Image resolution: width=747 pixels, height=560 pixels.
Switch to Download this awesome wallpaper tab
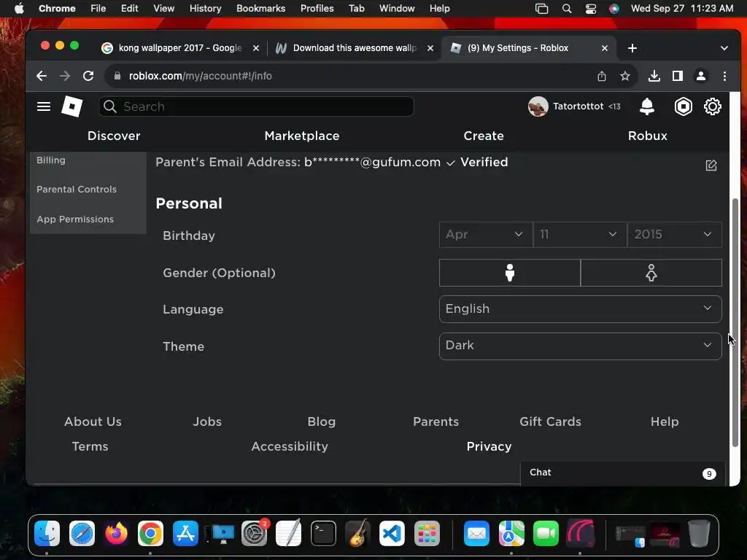tap(355, 47)
